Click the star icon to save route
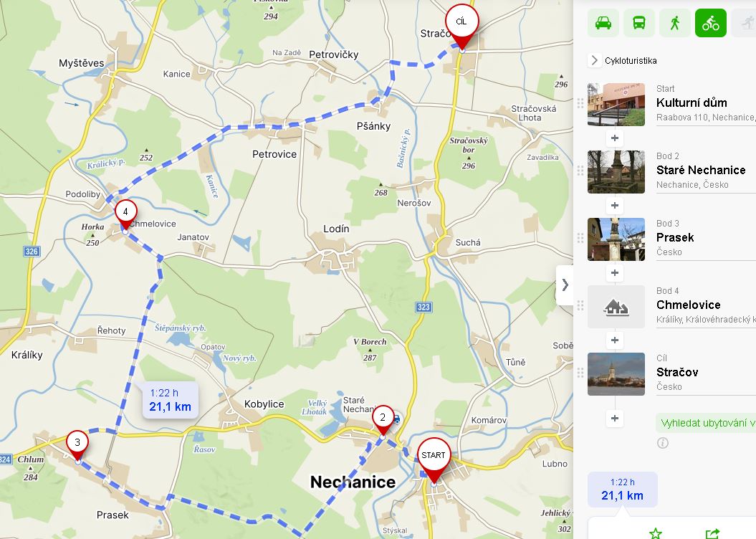The height and width of the screenshot is (539, 756). pyautogui.click(x=655, y=533)
